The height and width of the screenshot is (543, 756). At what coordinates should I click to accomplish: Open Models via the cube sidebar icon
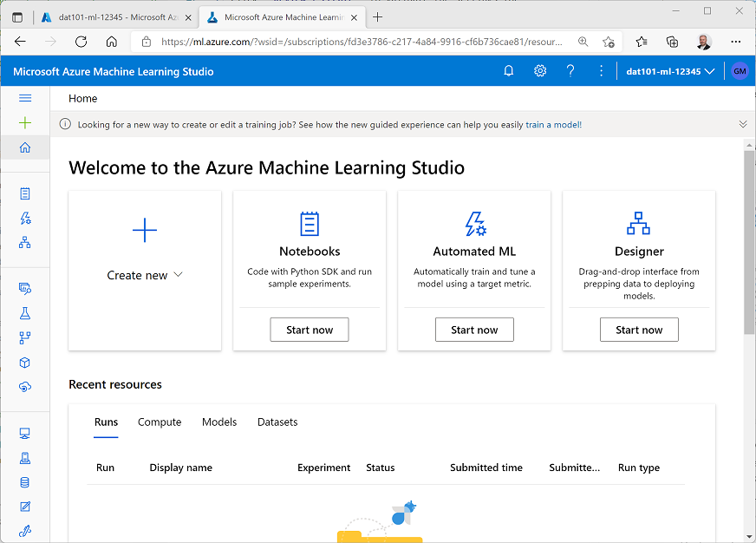25,362
